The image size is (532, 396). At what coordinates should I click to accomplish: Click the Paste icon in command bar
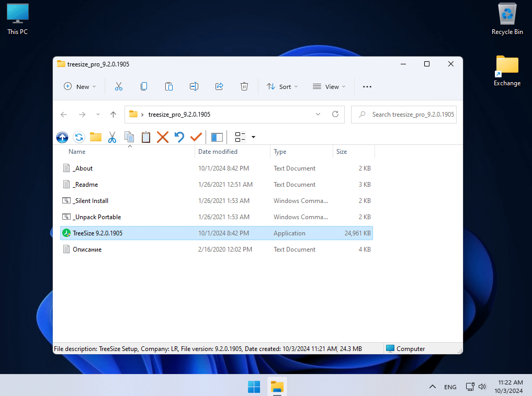168,86
